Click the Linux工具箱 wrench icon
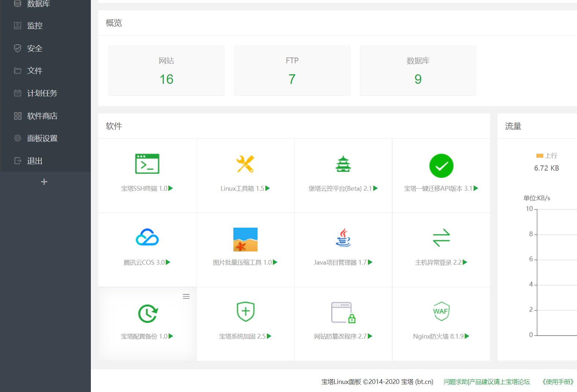The image size is (577, 392). [x=245, y=164]
